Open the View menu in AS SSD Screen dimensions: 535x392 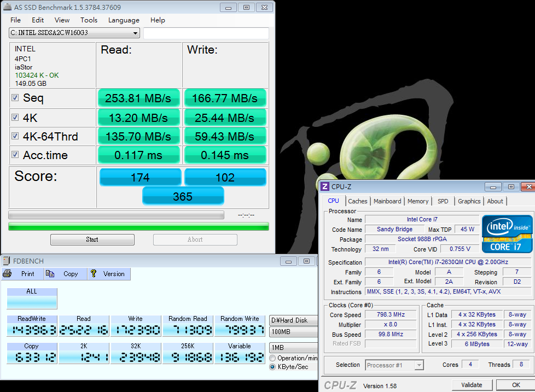pyautogui.click(x=62, y=20)
